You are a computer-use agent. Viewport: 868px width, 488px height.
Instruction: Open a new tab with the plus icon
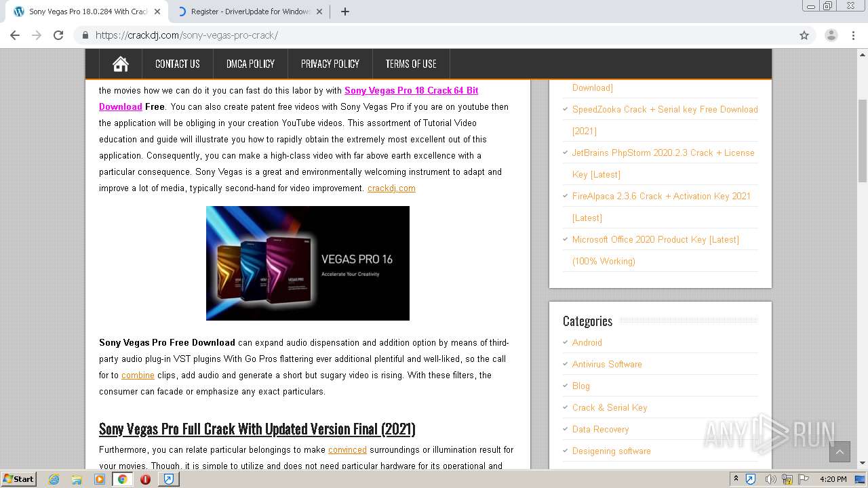tap(345, 12)
